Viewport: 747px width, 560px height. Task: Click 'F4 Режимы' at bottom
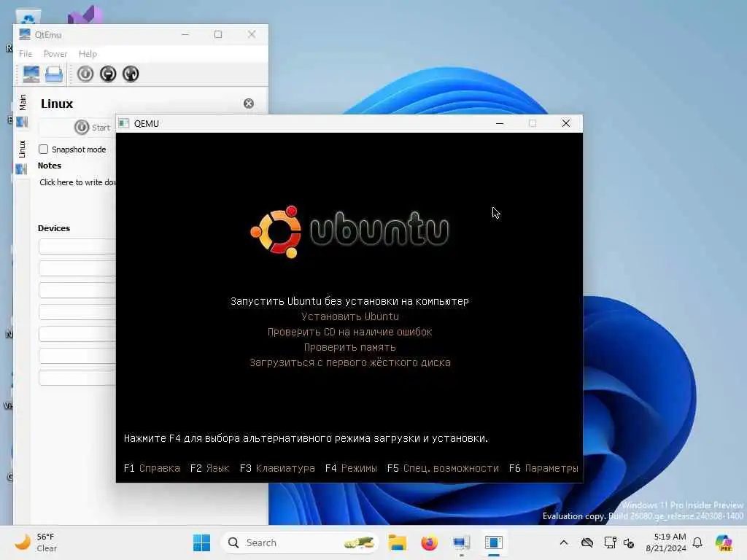351,468
